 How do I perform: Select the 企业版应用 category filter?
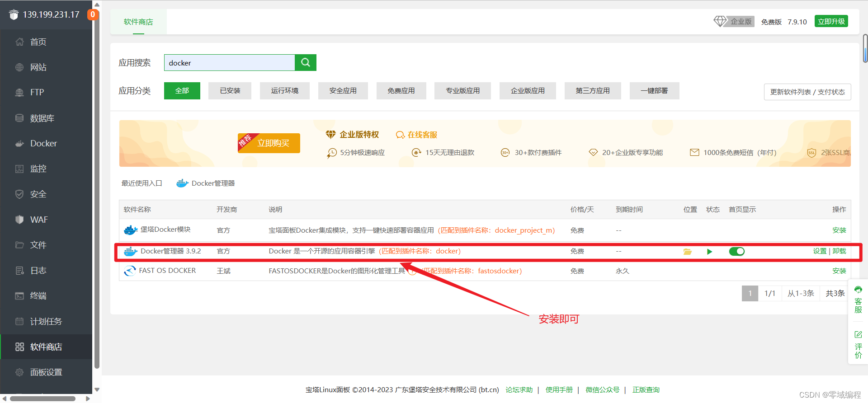tap(528, 91)
